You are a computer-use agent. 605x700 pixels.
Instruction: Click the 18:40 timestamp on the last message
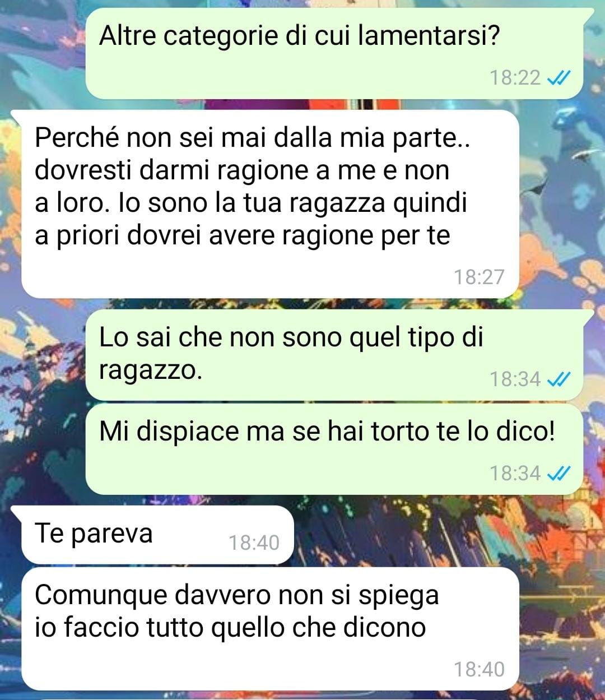(x=479, y=669)
